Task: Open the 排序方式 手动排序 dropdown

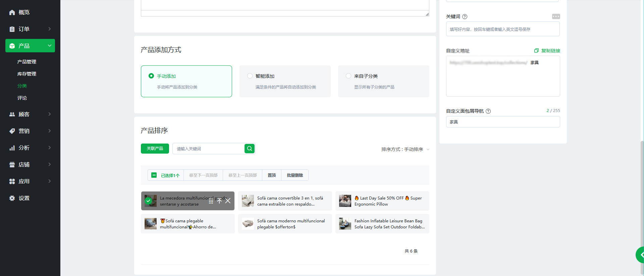Action: tap(405, 149)
